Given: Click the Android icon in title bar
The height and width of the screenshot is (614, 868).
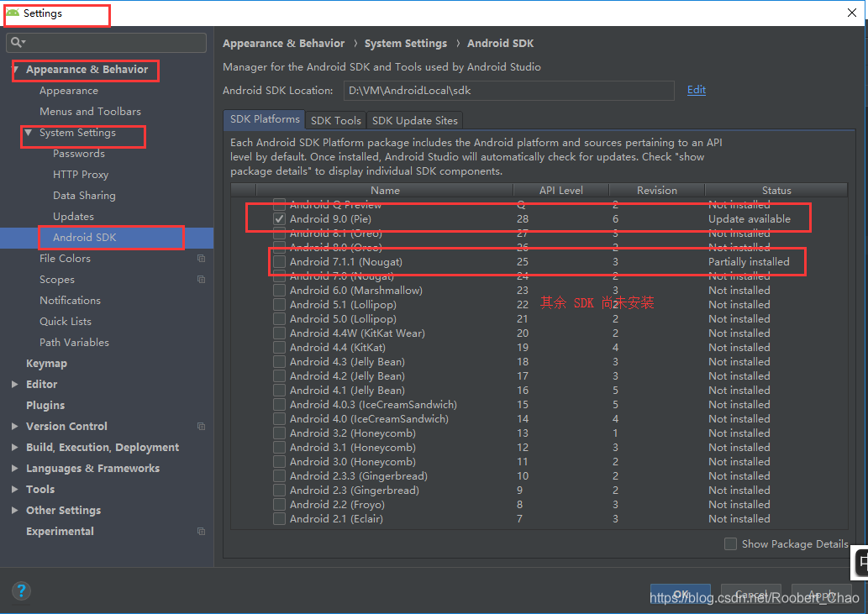Looking at the screenshot, I should point(13,13).
